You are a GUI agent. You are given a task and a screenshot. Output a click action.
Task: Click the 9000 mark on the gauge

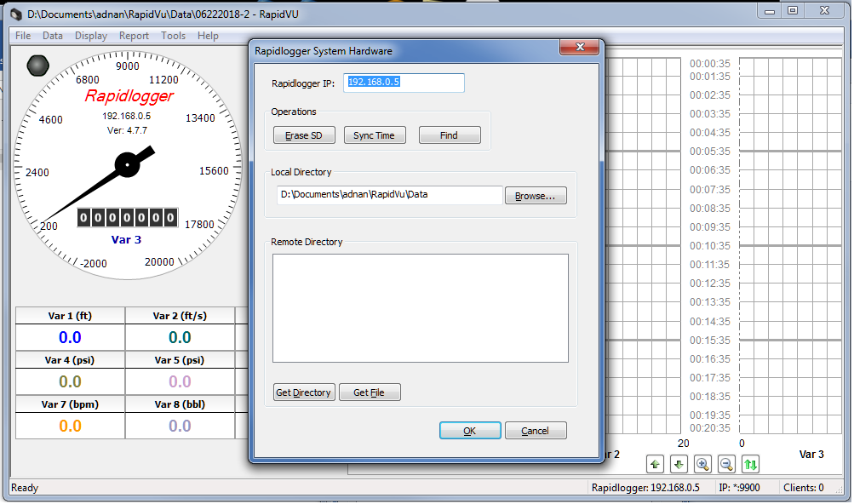[128, 66]
